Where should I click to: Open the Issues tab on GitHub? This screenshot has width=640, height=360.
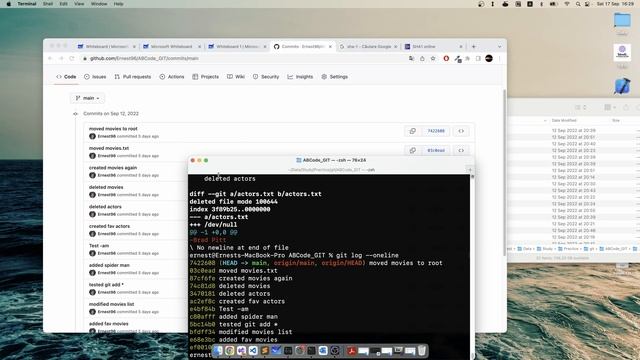(x=95, y=77)
